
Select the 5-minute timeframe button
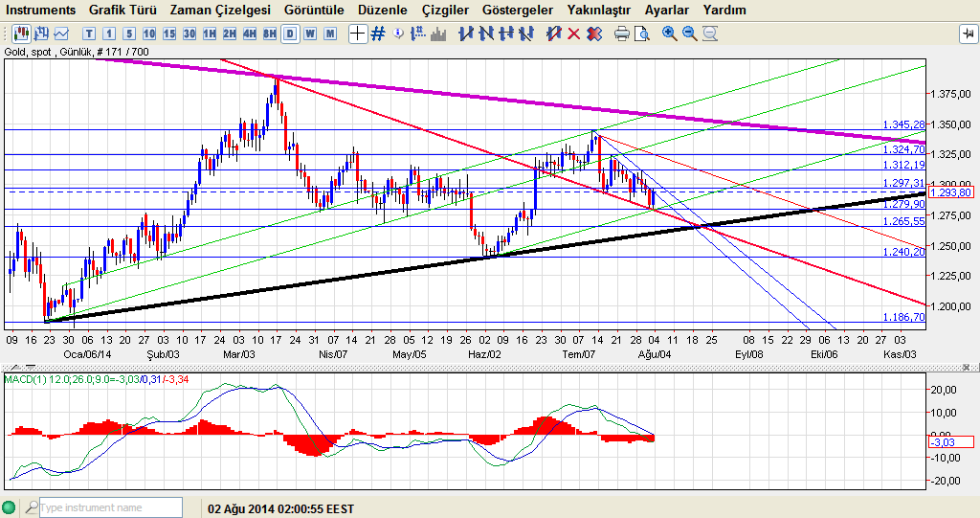[x=129, y=34]
